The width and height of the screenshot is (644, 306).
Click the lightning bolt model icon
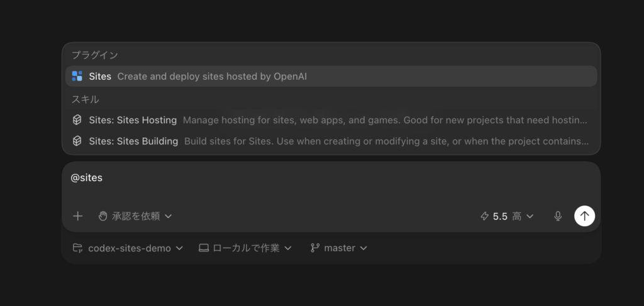pos(485,216)
